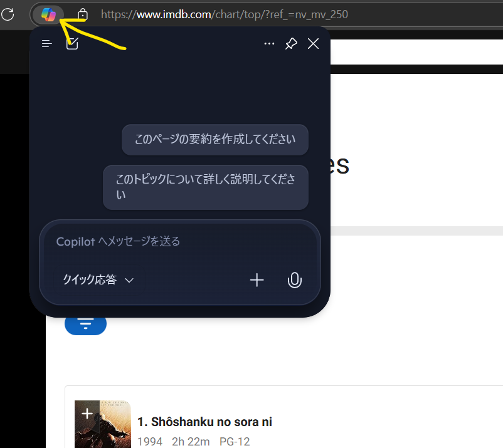Toggle the add-to-watchlist plus on the poster
The width and height of the screenshot is (503, 448).
(87, 412)
